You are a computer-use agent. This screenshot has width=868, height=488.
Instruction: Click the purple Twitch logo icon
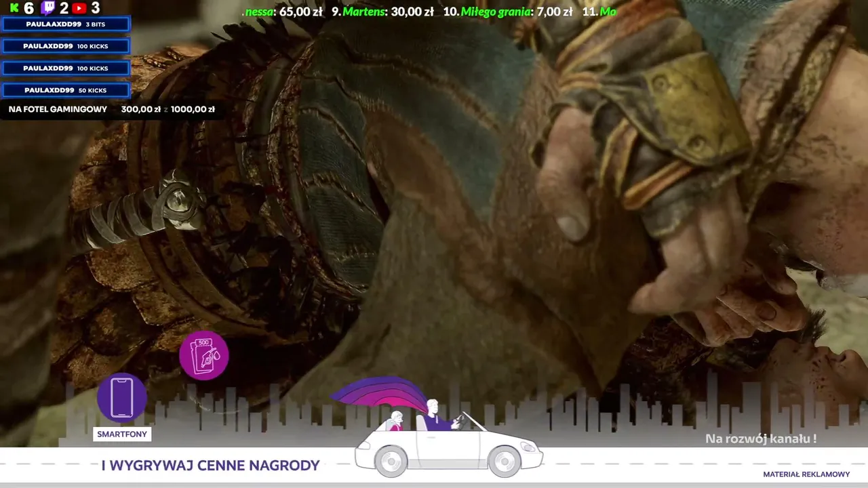(x=47, y=8)
